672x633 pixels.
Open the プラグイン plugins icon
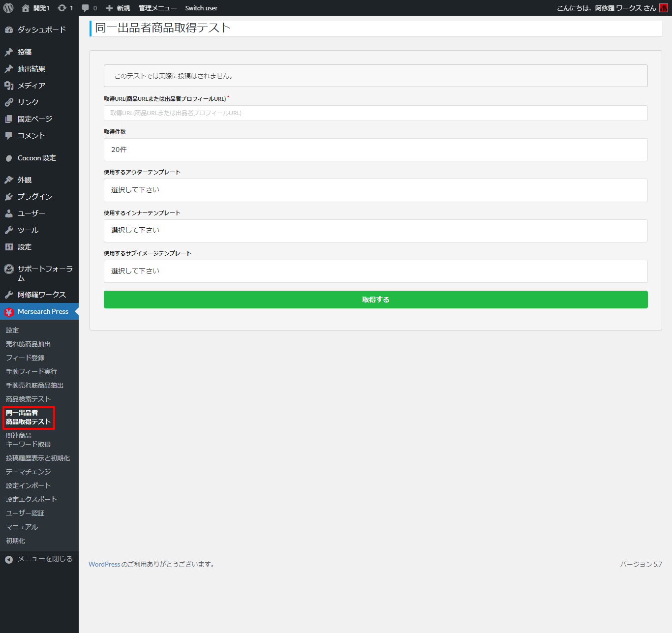pos(9,197)
